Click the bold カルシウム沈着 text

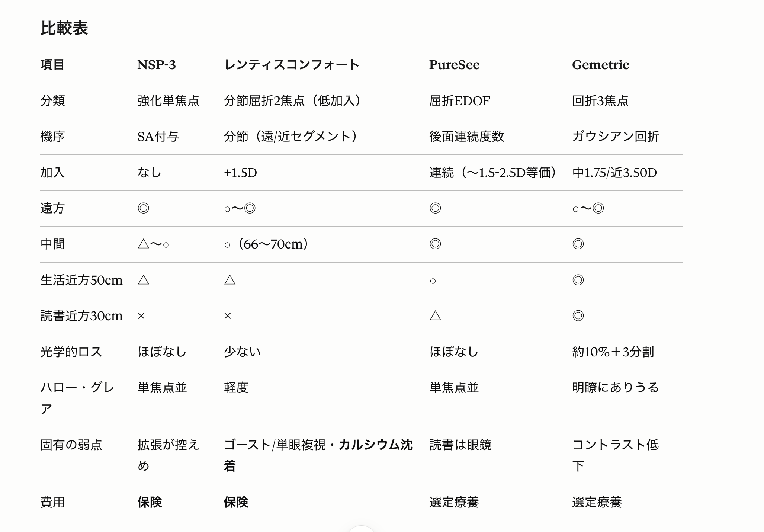pyautogui.click(x=318, y=455)
